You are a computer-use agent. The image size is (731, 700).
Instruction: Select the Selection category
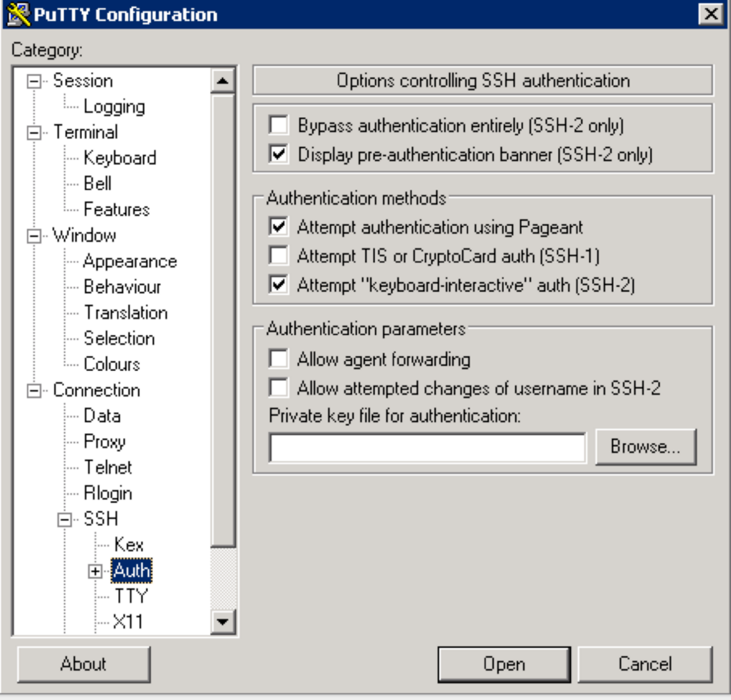pos(119,338)
